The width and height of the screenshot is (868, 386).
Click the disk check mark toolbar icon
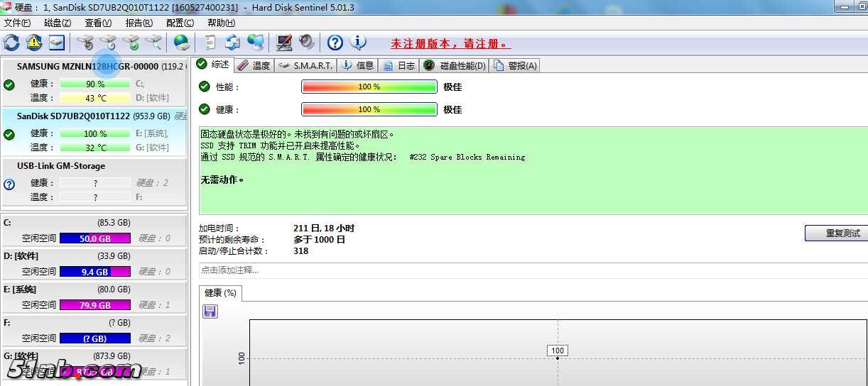[x=131, y=43]
